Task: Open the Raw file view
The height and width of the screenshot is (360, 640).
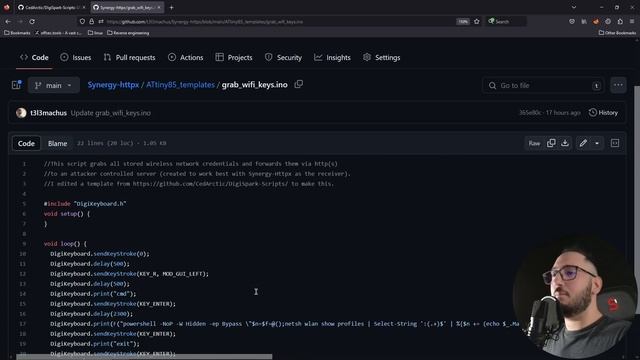Action: coord(534,143)
